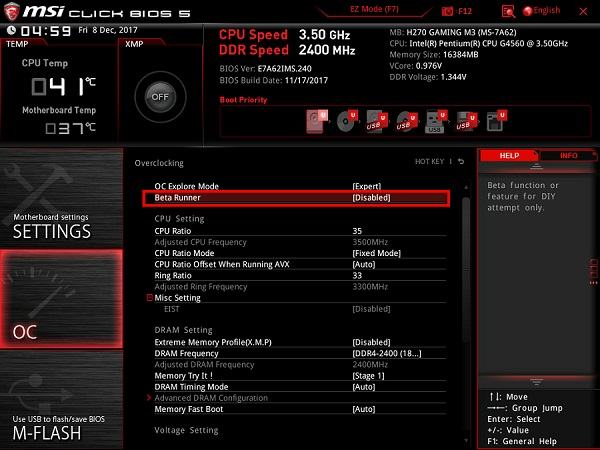Switch to EZ Mode (F7)
The height and width of the screenshot is (450, 600).
[x=374, y=9]
